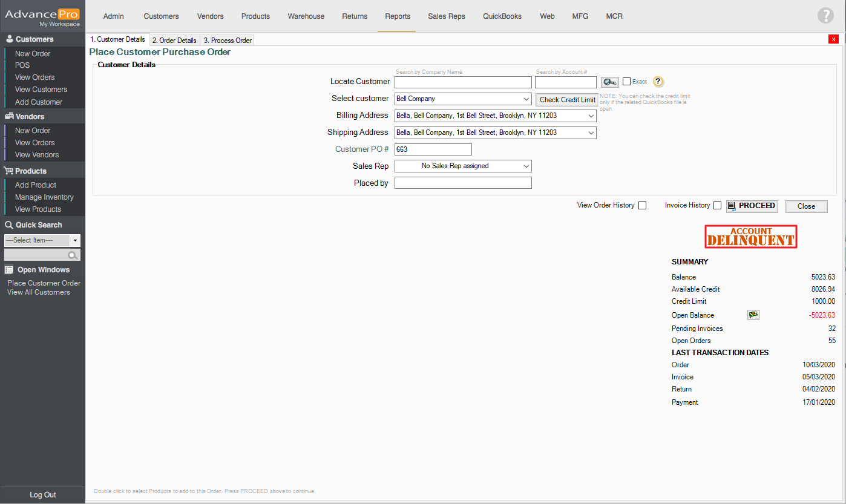Click the AdvancePro logo
This screenshot has height=504, width=846.
click(42, 16)
